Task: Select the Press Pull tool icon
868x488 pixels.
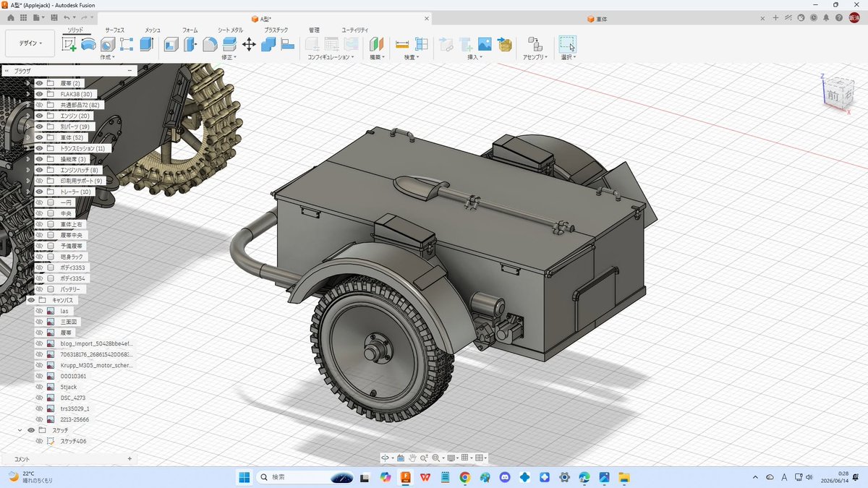Action: point(190,44)
